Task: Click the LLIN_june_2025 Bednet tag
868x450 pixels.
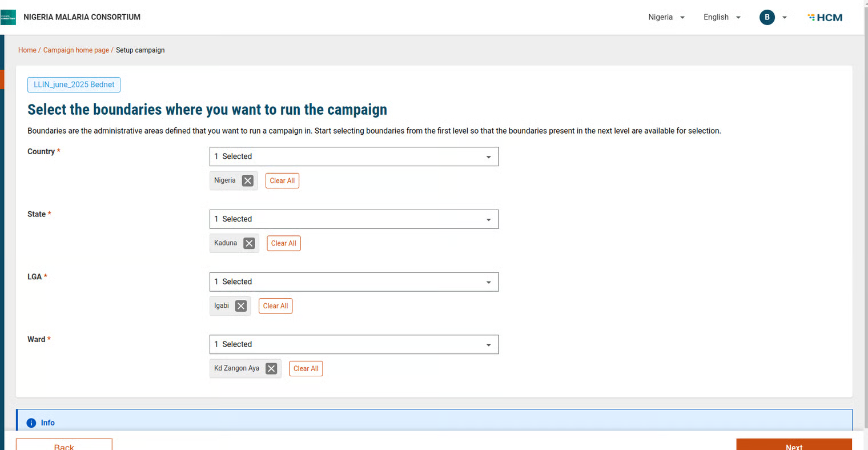Action: (74, 85)
